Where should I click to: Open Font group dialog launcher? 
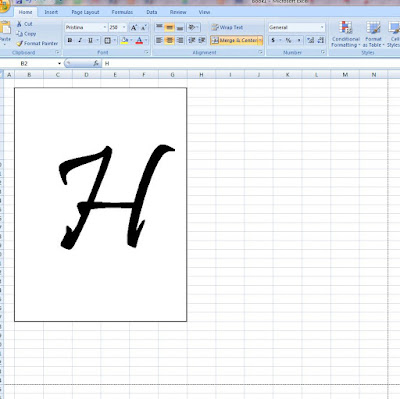146,52
